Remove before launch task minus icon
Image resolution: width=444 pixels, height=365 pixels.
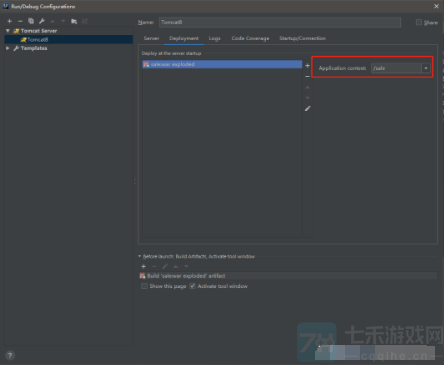154,266
